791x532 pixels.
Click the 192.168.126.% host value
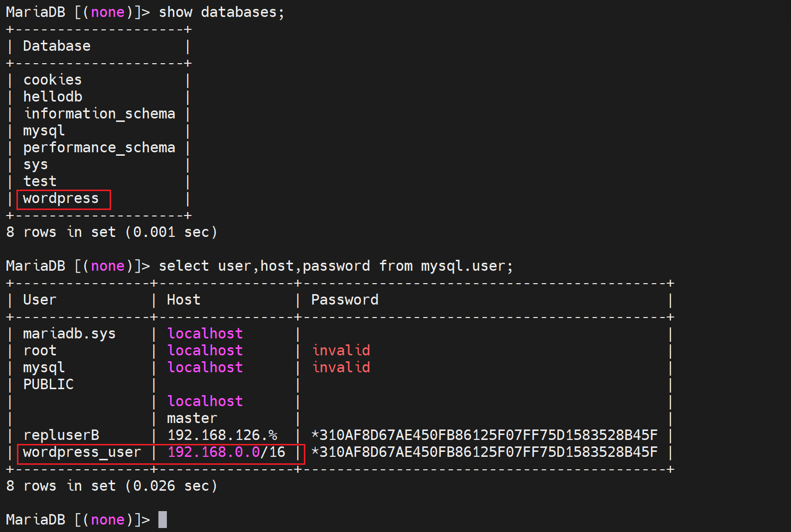[222, 435]
